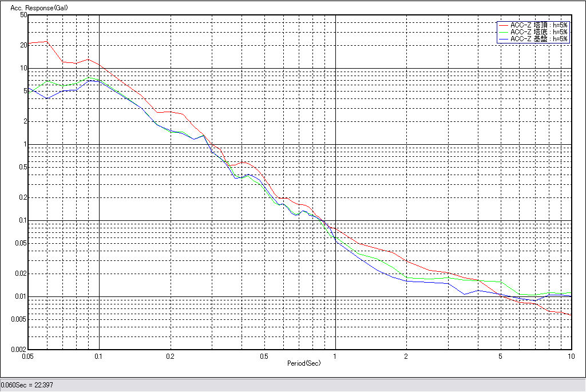Click the 10 label on the period axis
The image size is (586, 392).
[x=571, y=356]
